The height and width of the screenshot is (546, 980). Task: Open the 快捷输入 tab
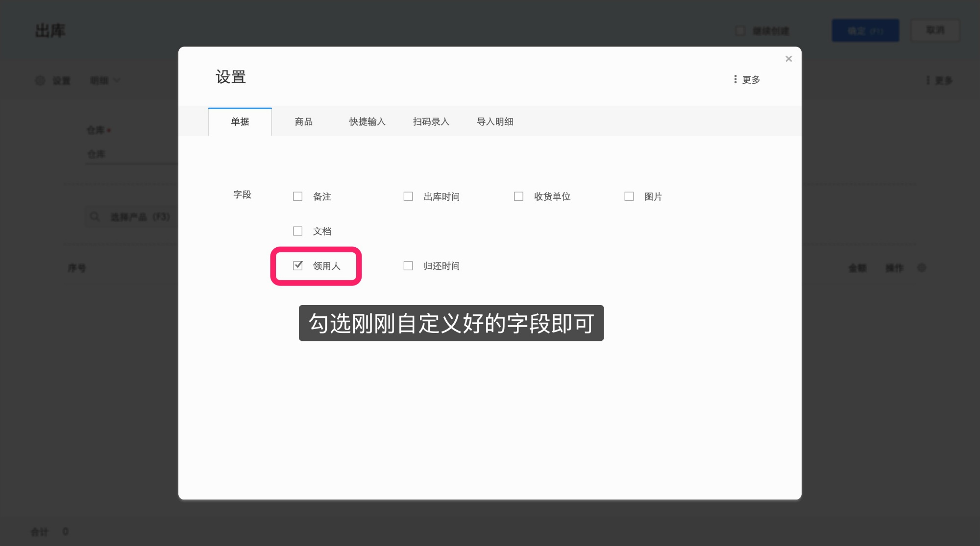[x=367, y=121]
